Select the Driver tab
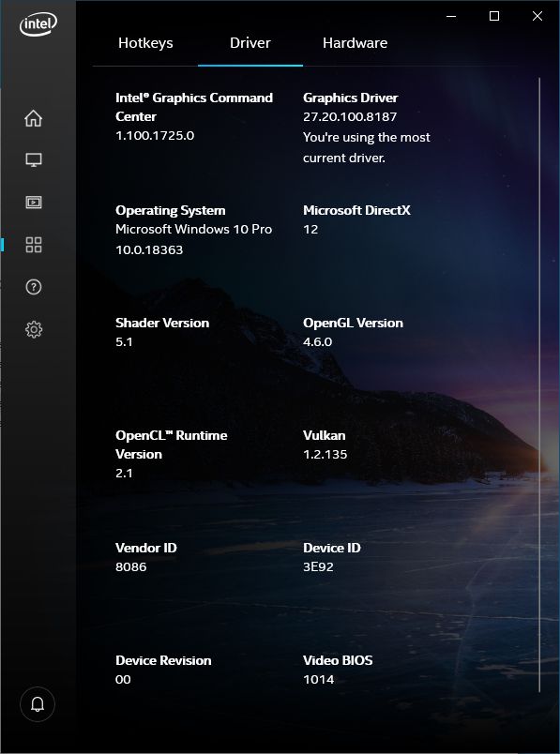Viewport: 560px width, 754px height. [x=250, y=43]
